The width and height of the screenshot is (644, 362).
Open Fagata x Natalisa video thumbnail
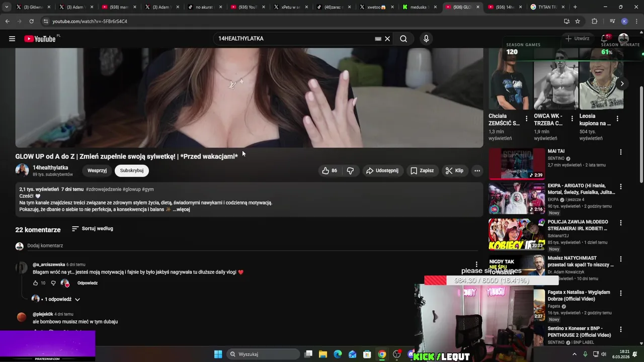click(539, 305)
